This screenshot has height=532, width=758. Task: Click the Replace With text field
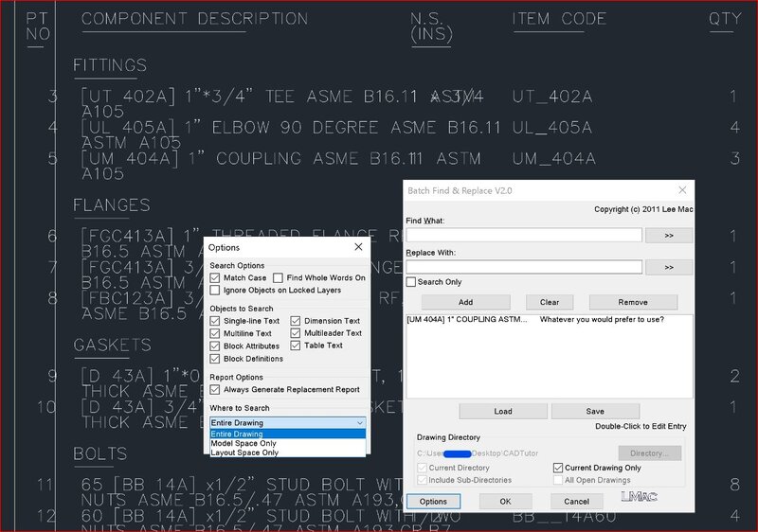[524, 267]
